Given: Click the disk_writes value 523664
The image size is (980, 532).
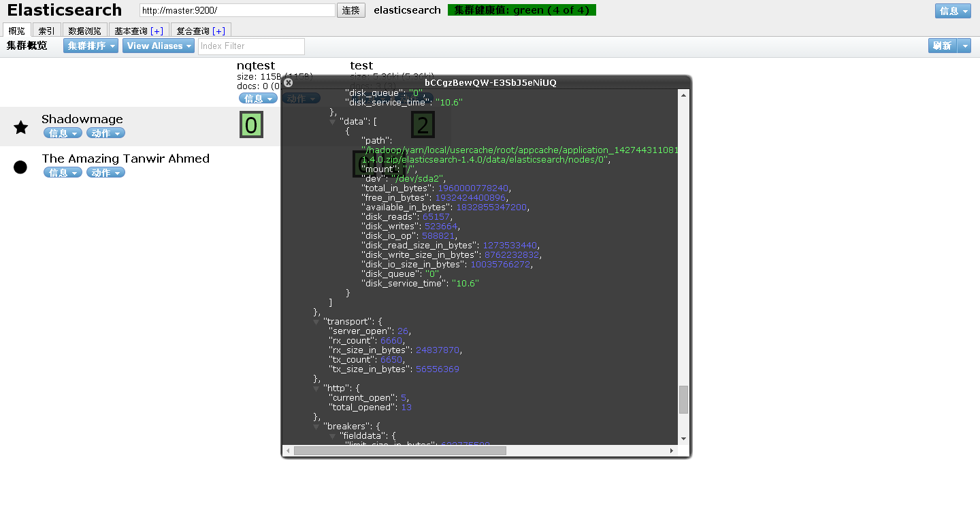Looking at the screenshot, I should click(x=442, y=227).
